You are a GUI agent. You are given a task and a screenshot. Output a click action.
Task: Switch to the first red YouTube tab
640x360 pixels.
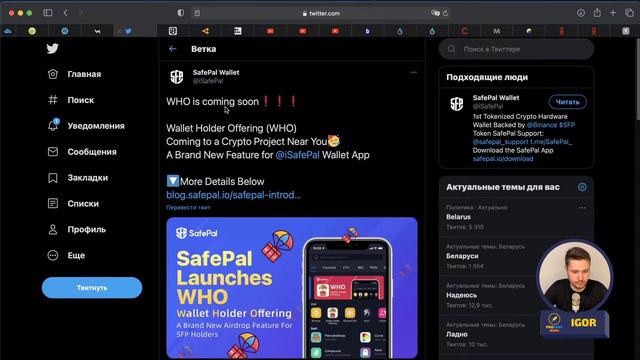[270, 31]
